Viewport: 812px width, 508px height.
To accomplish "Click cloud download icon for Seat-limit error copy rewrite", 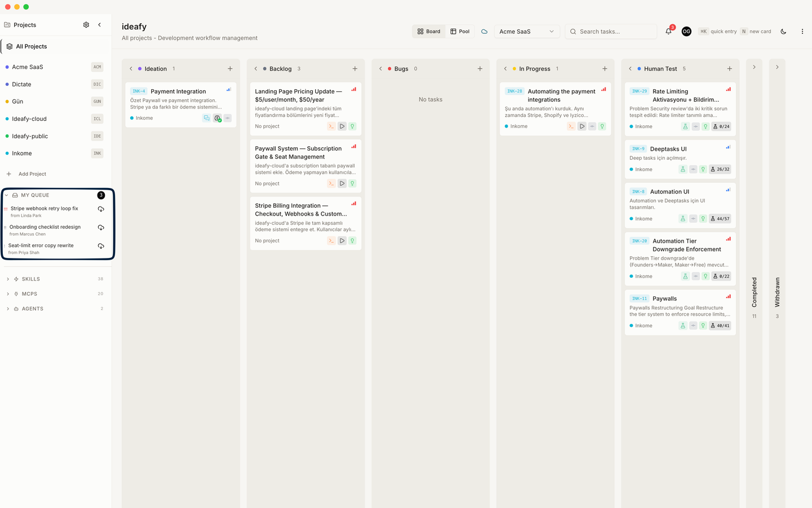I will (x=101, y=246).
